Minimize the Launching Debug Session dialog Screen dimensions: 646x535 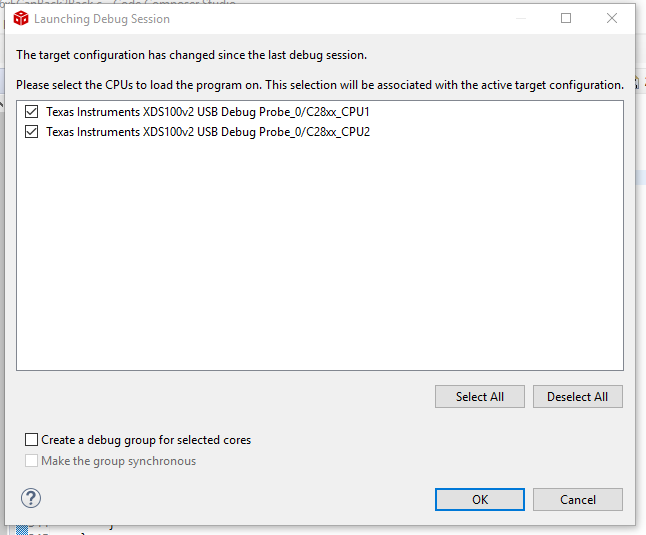tap(520, 19)
